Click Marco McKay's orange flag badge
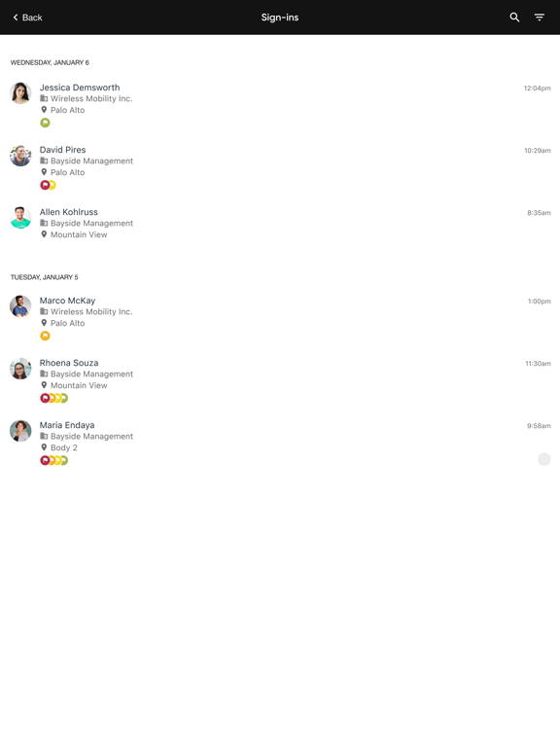 click(x=45, y=336)
